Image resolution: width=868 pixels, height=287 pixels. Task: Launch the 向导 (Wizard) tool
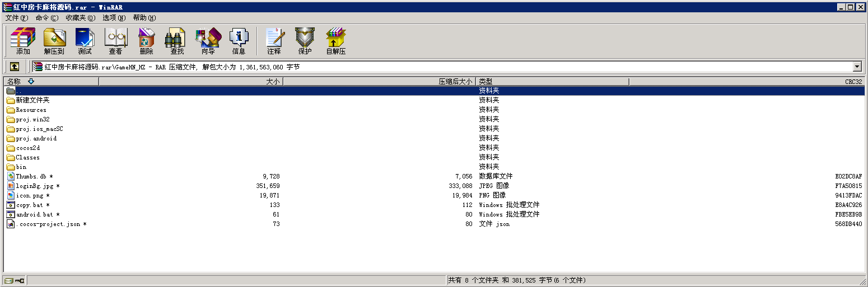coord(208,41)
